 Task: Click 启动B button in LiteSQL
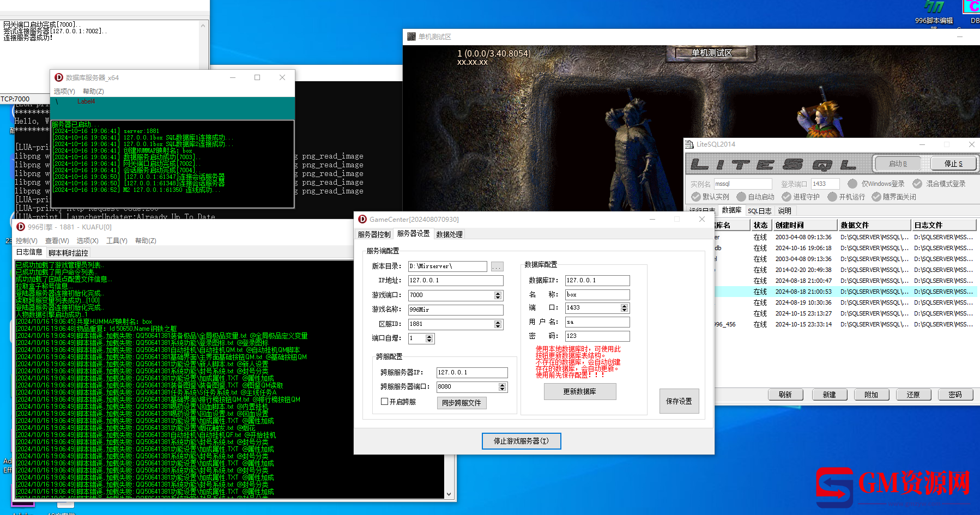(x=898, y=163)
